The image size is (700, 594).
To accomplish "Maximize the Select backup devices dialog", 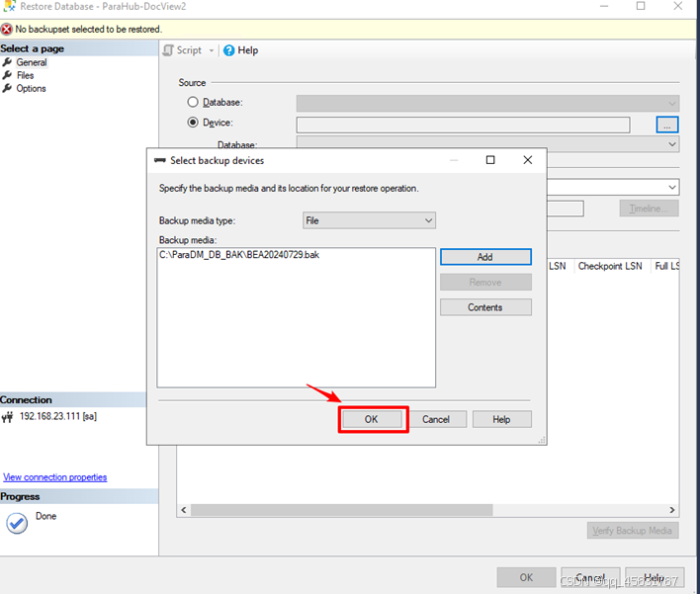I will [490, 160].
